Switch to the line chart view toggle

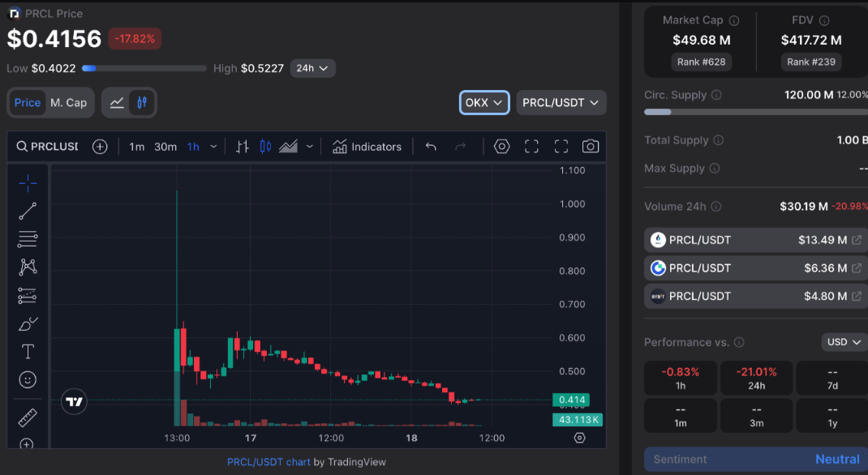point(117,103)
